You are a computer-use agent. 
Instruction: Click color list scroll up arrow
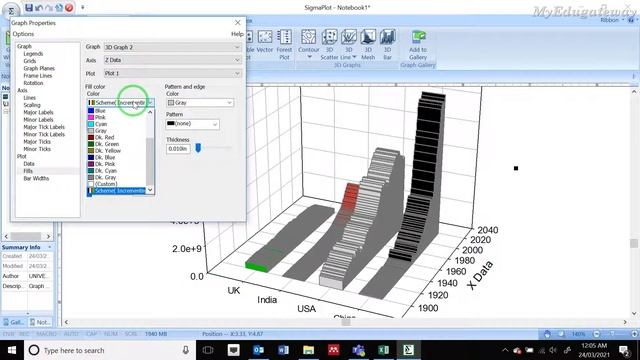click(x=150, y=111)
